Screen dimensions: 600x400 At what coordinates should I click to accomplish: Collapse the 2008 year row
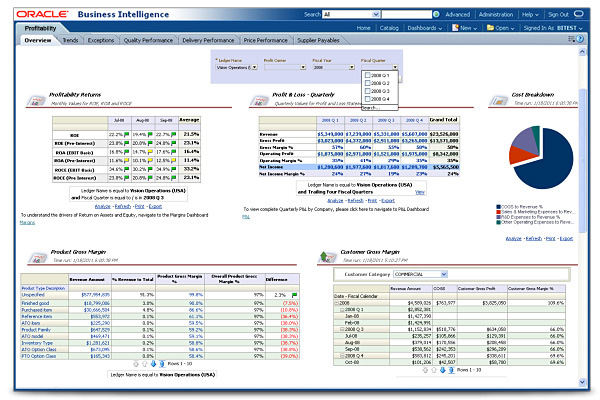[337, 303]
